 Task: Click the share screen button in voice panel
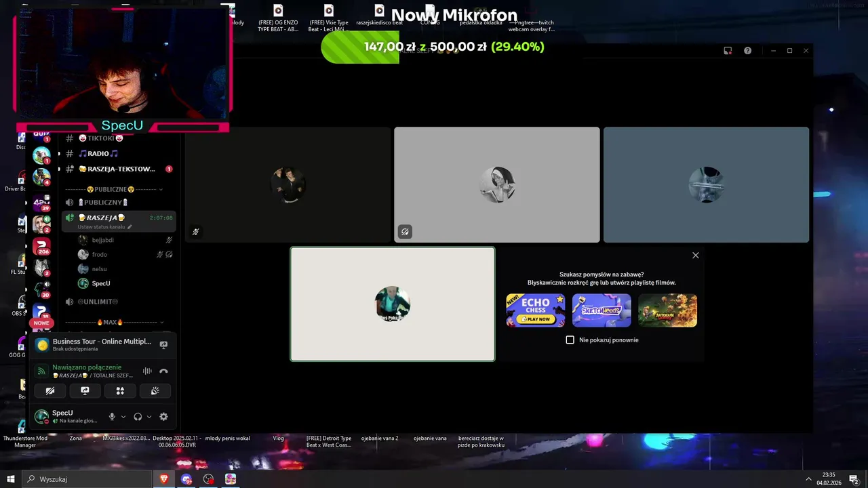tap(85, 391)
